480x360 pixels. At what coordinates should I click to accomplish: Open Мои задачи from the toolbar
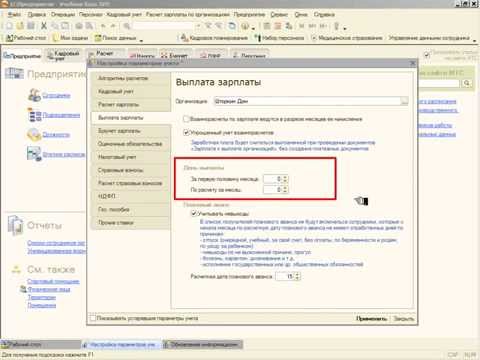pyautogui.click(x=70, y=38)
